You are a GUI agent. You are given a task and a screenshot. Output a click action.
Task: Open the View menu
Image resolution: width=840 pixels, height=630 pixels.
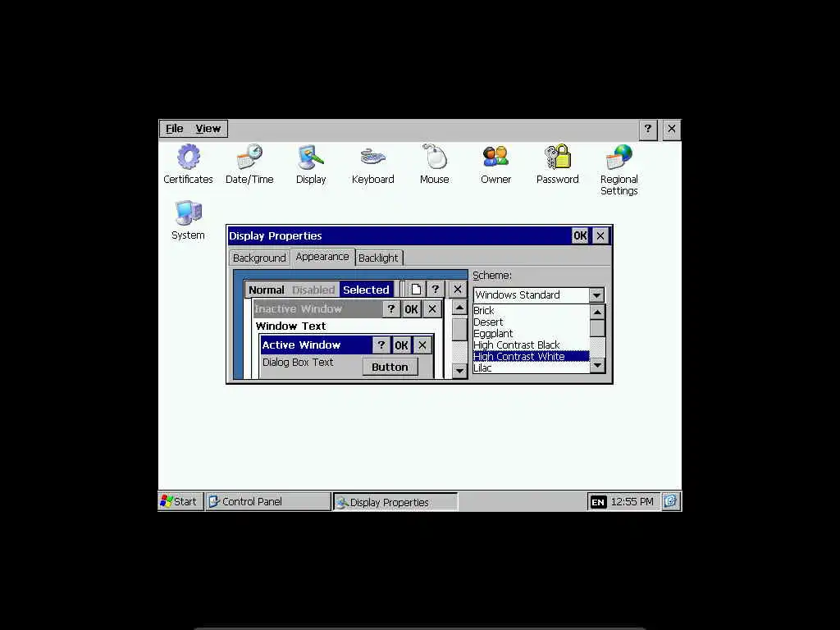208,129
